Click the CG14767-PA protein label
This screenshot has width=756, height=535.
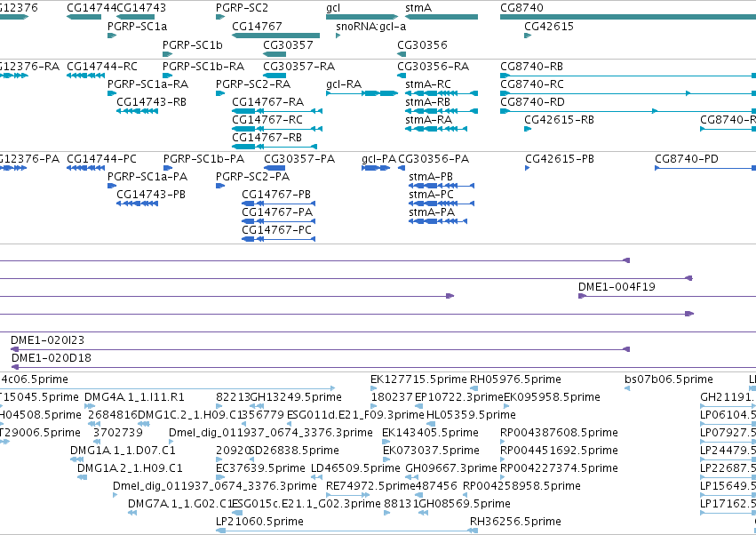point(277,212)
